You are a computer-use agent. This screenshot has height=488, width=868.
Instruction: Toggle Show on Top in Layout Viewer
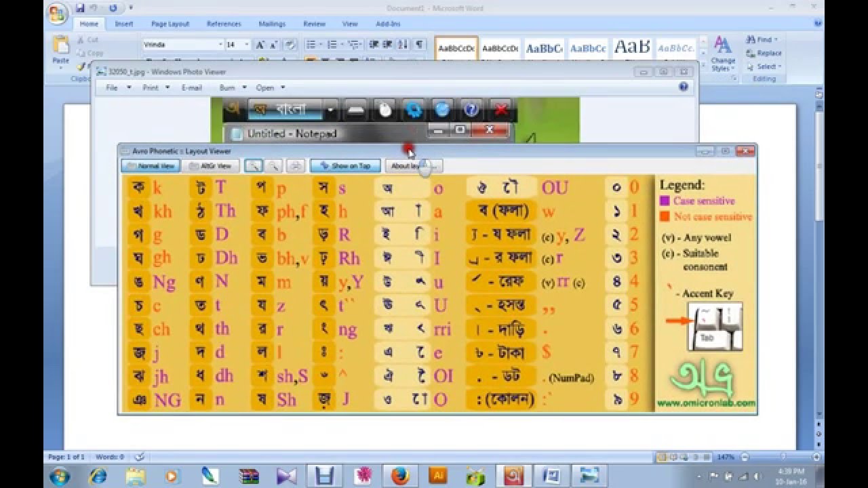[345, 165]
